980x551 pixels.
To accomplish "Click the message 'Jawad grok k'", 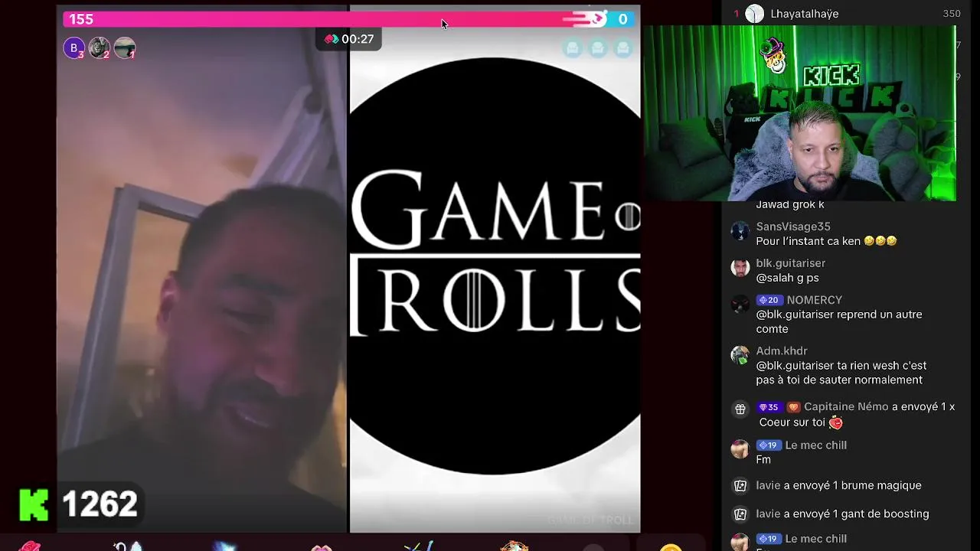I will coord(790,204).
